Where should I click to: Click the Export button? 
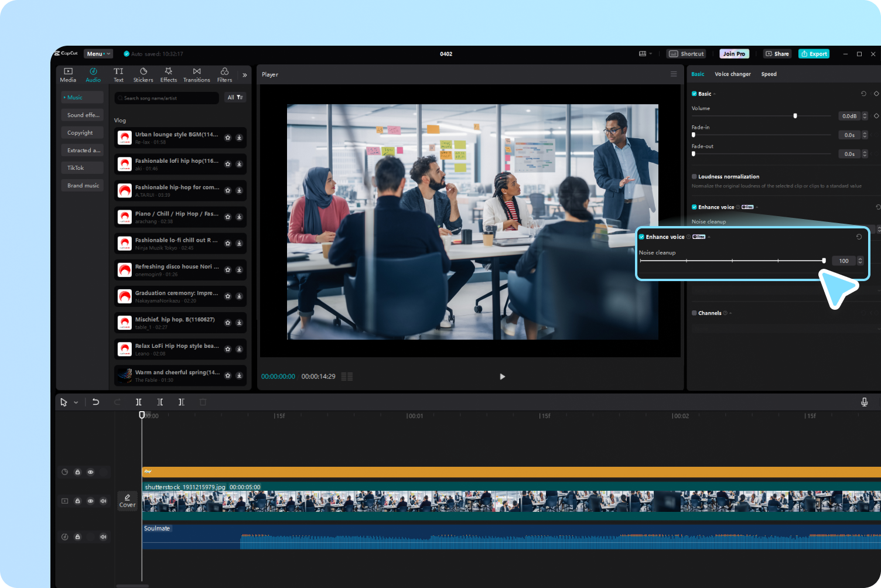tap(814, 54)
